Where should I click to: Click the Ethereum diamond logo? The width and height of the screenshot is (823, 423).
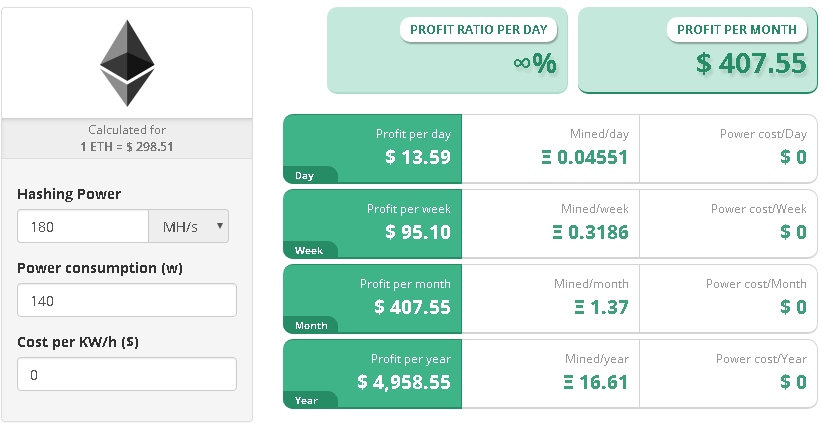pos(127,63)
